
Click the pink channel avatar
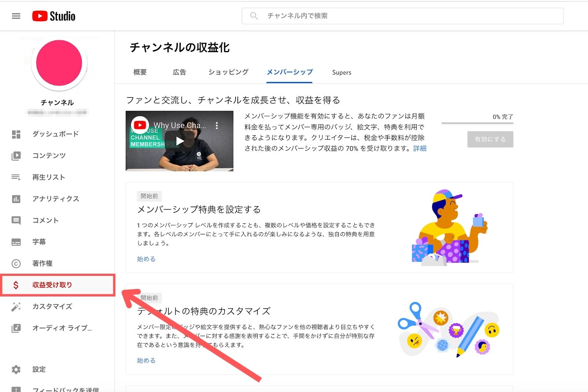coord(59,64)
